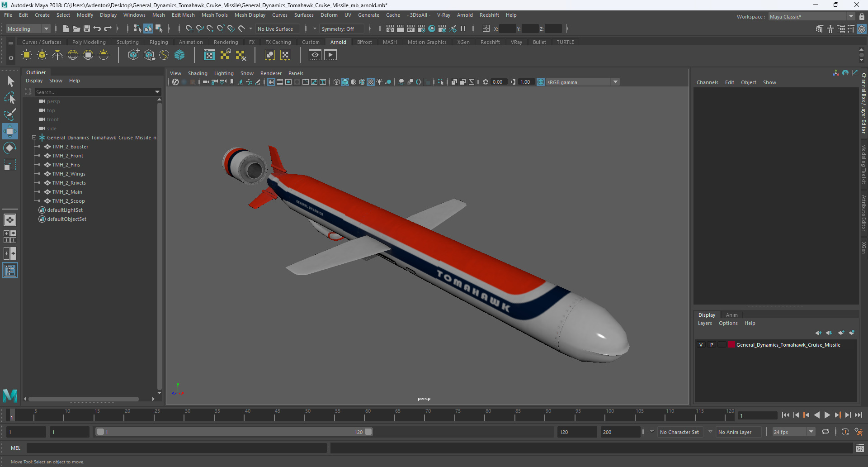
Task: Go to the start of playback range
Action: [x=785, y=415]
